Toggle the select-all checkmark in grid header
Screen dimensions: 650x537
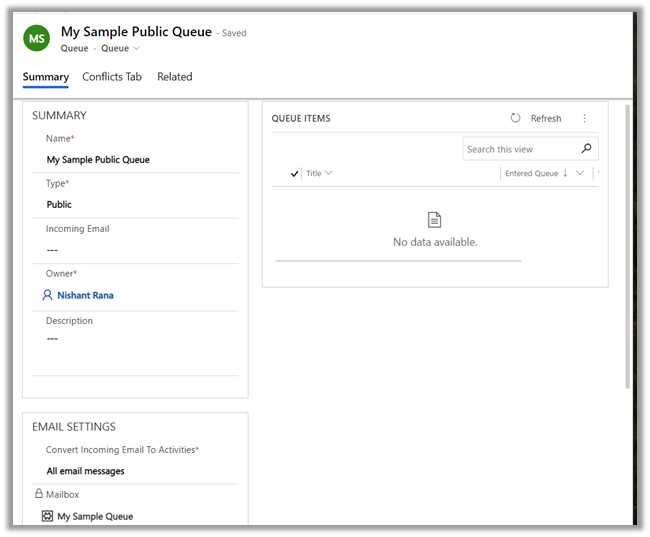coord(294,174)
